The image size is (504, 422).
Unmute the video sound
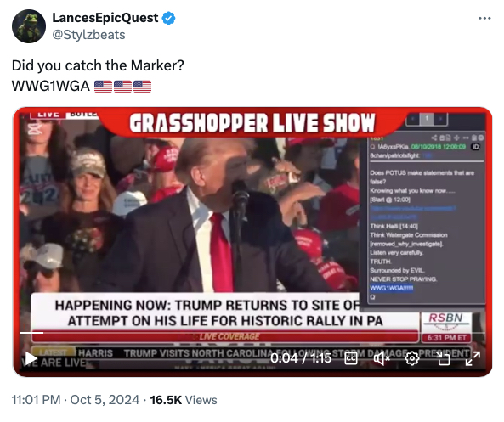(x=382, y=358)
